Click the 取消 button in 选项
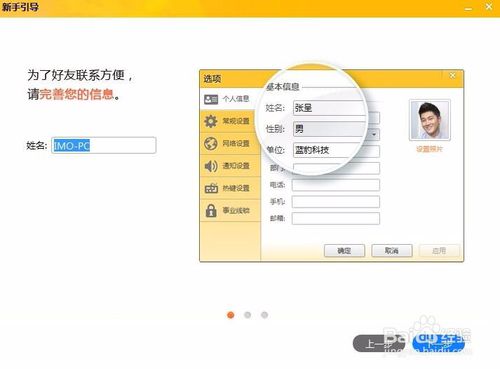Screen dimensions: 500x369 click(392, 251)
